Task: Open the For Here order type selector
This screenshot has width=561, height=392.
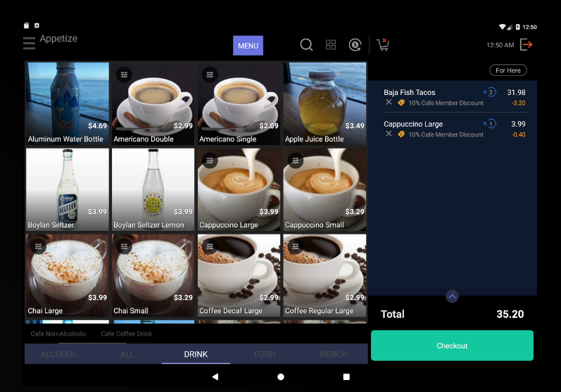Action: (508, 70)
